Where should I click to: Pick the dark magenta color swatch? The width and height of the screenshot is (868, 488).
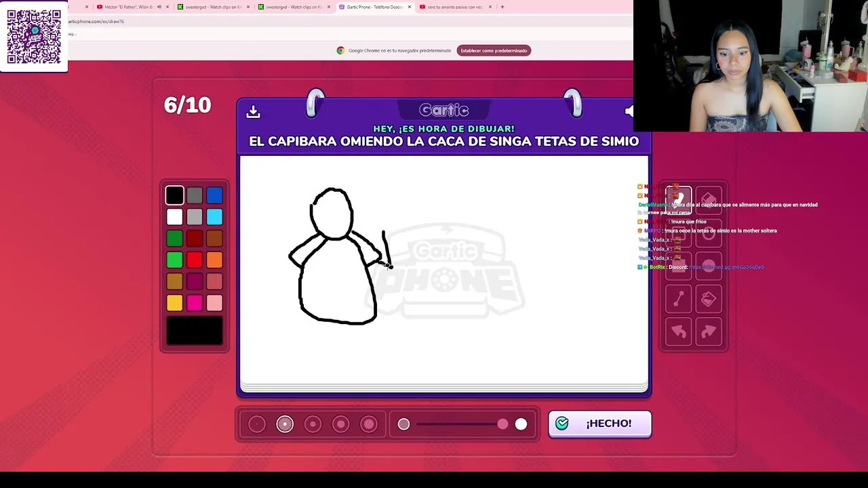[195, 281]
